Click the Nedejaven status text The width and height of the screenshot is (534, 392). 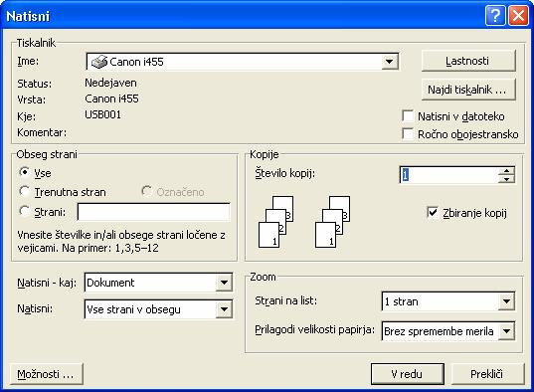click(x=110, y=83)
